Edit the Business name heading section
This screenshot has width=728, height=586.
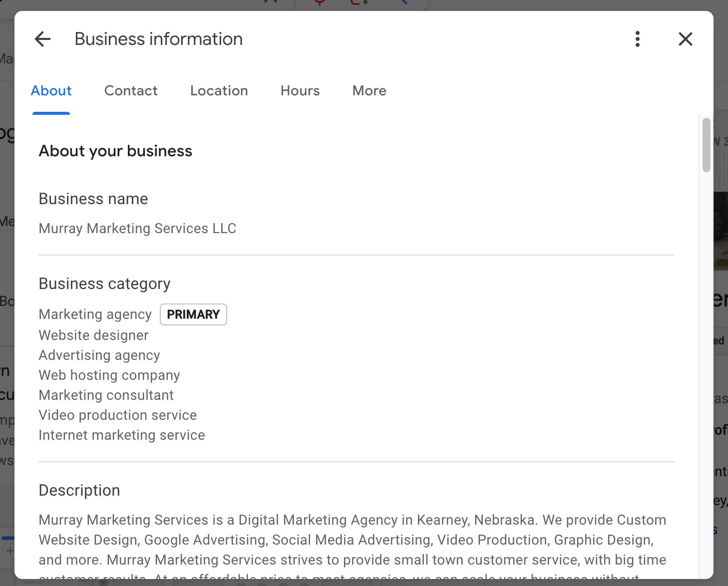[93, 199]
